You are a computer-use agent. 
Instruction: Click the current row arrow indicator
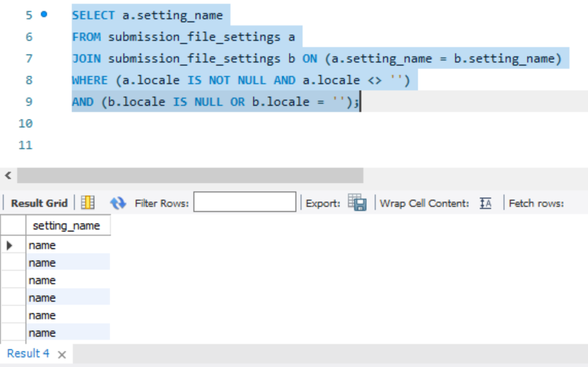pyautogui.click(x=10, y=245)
